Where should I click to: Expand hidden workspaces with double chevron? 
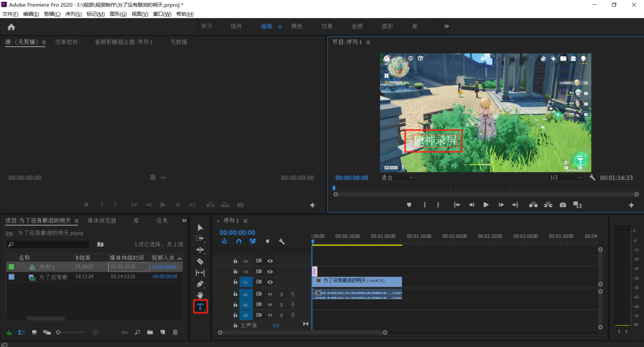(x=447, y=26)
